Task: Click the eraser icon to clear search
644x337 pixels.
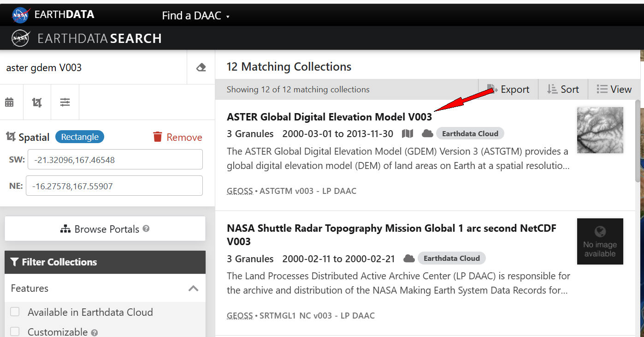Action: click(x=201, y=67)
